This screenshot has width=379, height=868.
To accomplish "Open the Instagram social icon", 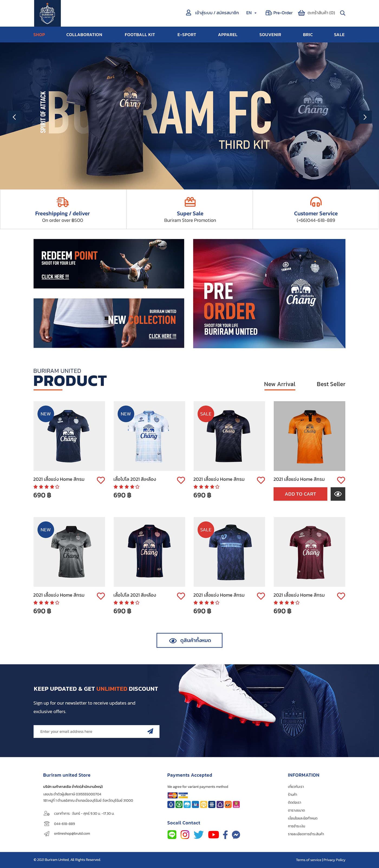I will [185, 835].
